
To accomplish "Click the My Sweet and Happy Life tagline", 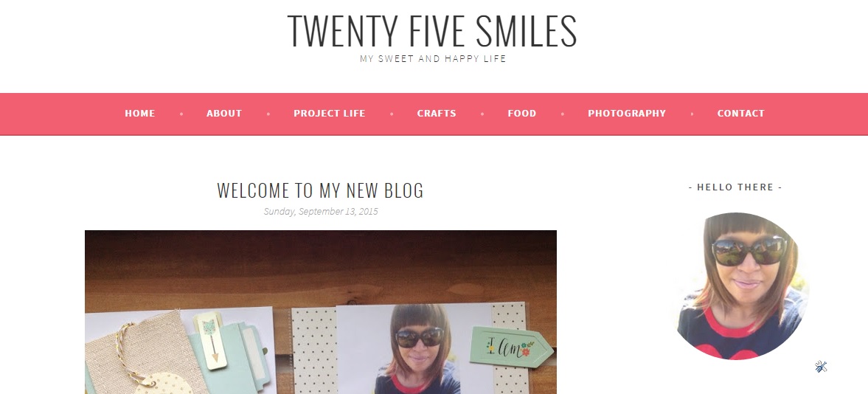I will click(x=433, y=58).
